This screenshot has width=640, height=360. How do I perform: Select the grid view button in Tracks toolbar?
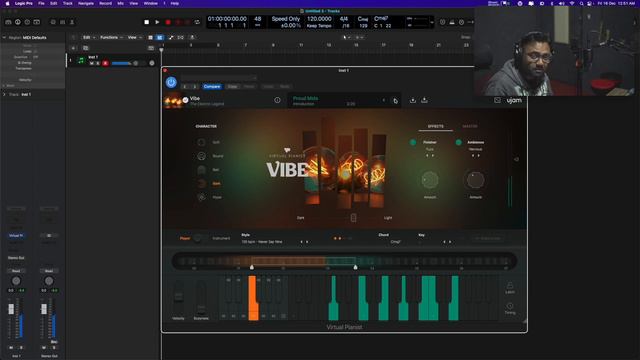click(151, 38)
